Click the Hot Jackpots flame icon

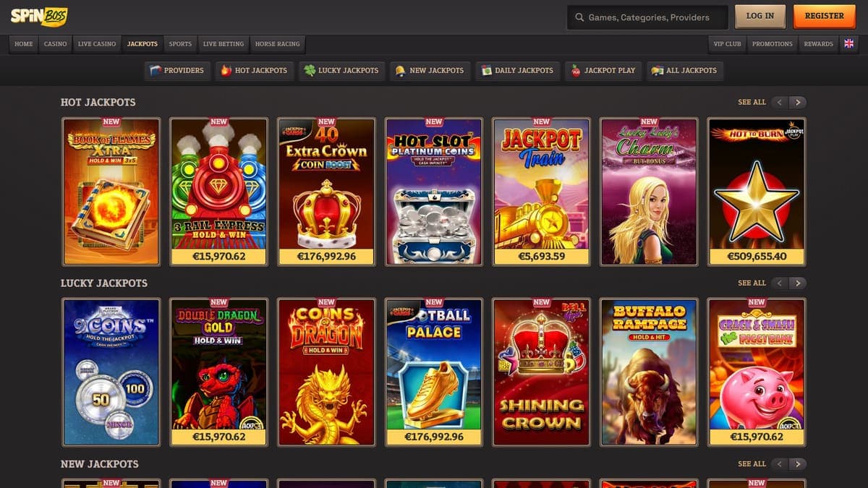[x=226, y=70]
